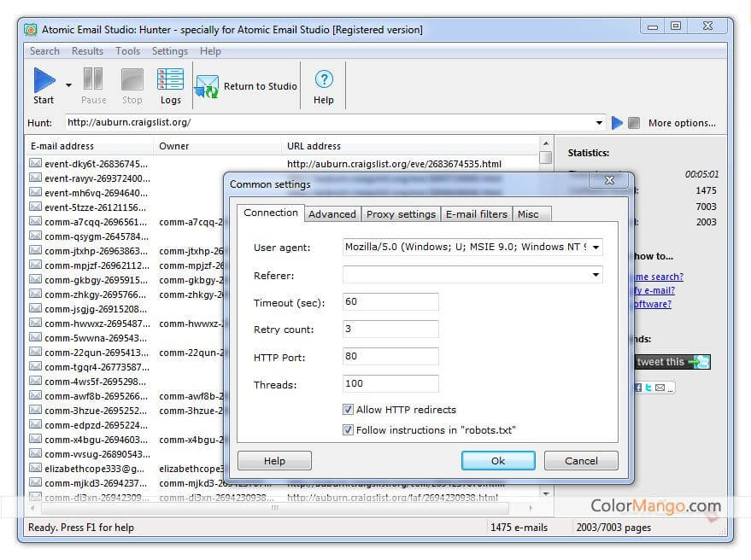Open the Tools menu
The image size is (751, 560).
[x=127, y=51]
